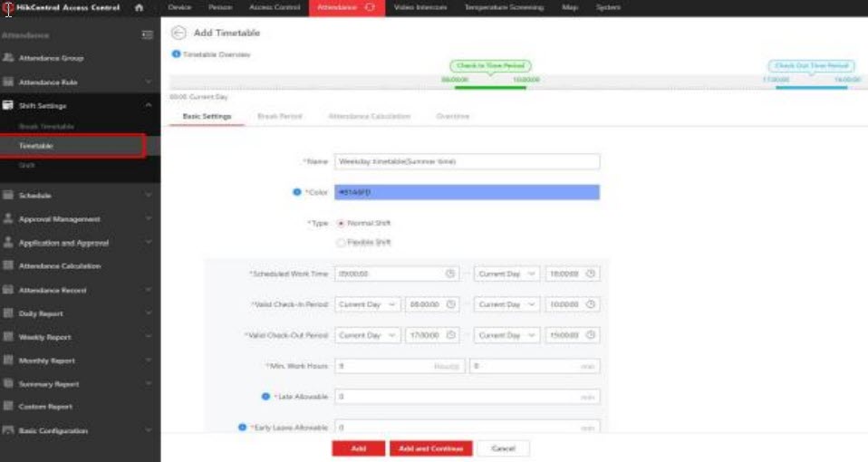Image resolution: width=868 pixels, height=462 pixels.
Task: Click the back arrow beside Add Timetable
Action: 178,33
